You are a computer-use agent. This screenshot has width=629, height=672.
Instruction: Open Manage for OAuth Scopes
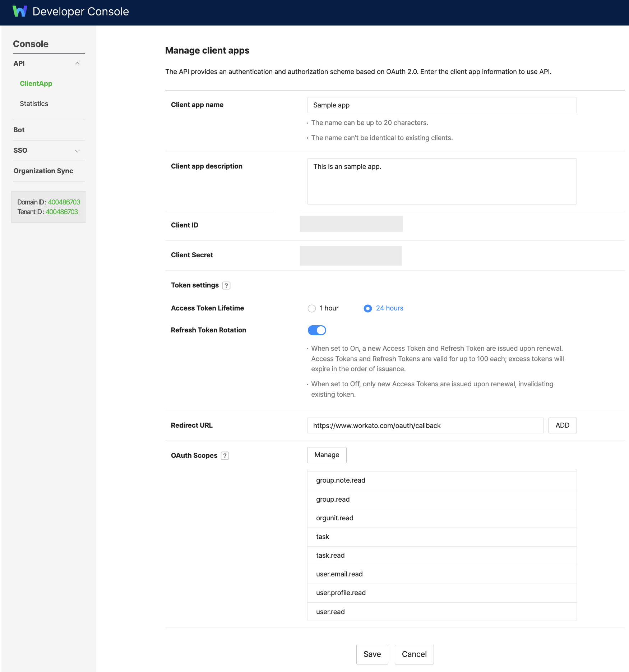tap(326, 455)
